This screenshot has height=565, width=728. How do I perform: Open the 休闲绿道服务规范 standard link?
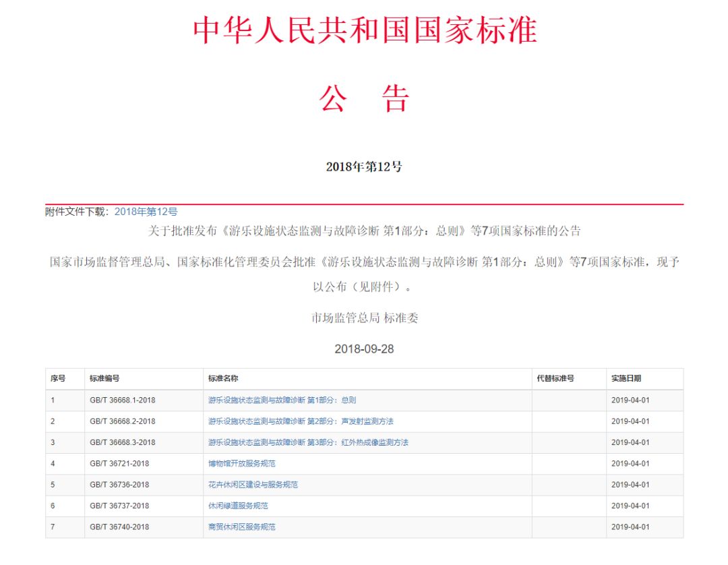tap(238, 506)
